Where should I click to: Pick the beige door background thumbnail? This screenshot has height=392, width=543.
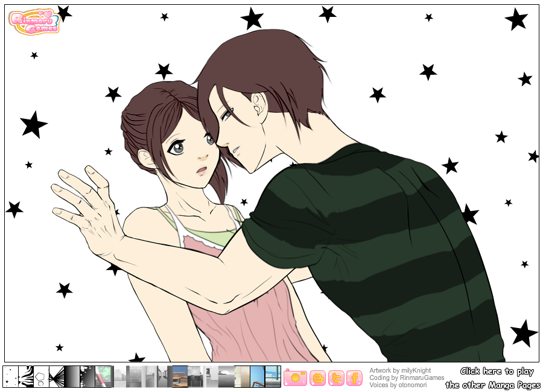coord(242,376)
